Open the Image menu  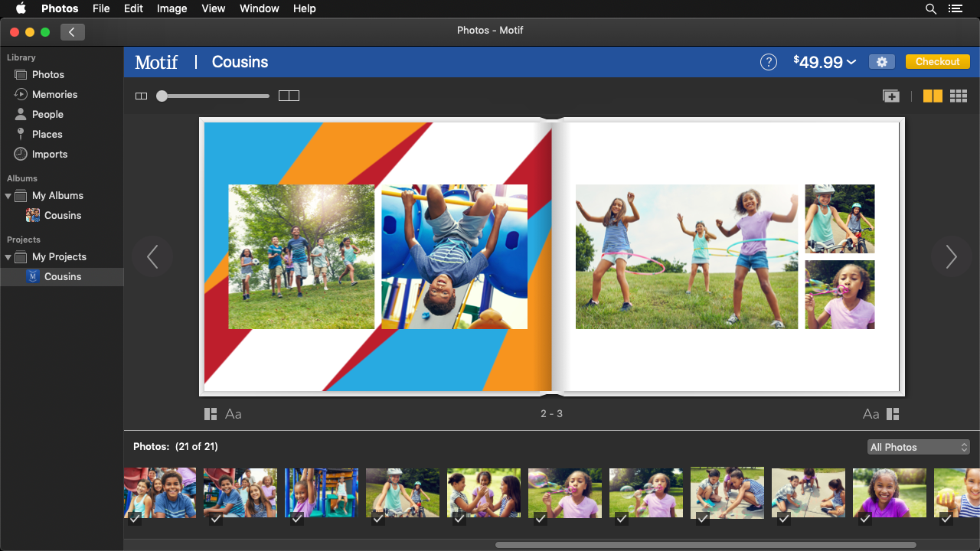[171, 8]
